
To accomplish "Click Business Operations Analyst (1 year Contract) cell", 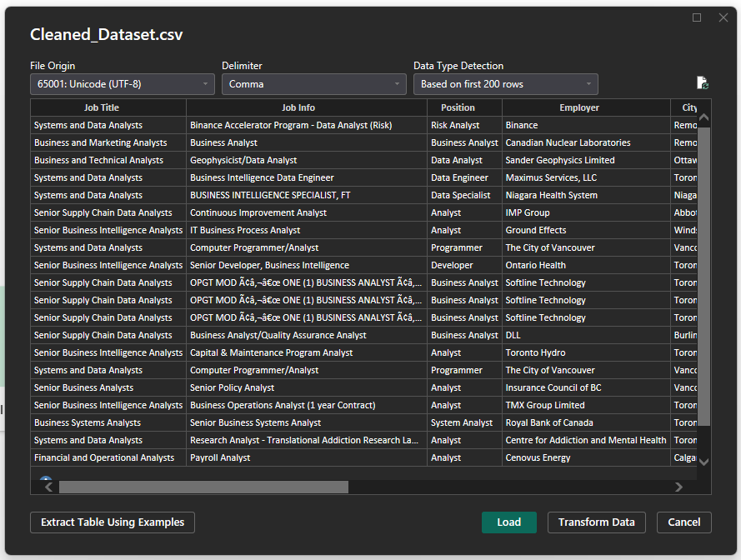I will point(307,405).
